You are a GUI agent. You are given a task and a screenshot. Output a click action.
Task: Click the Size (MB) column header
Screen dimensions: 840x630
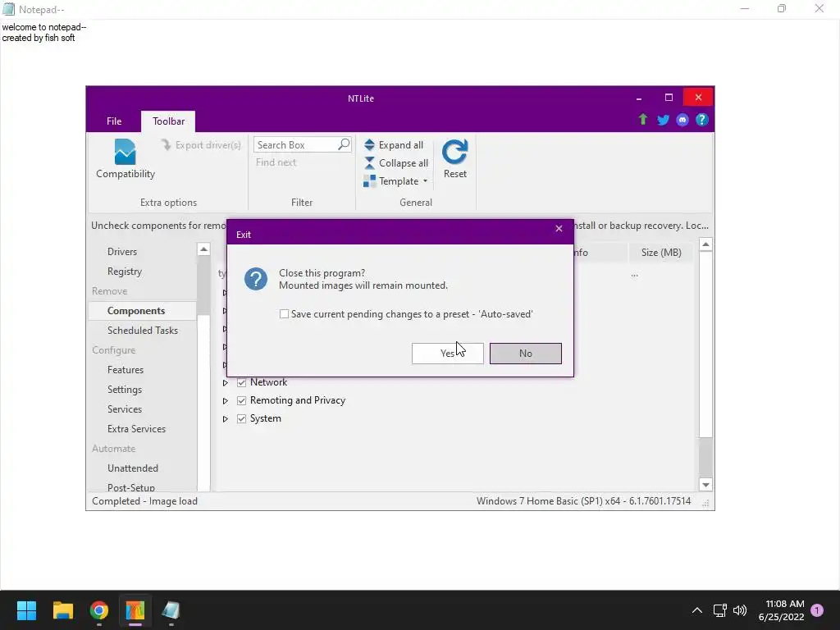point(661,253)
